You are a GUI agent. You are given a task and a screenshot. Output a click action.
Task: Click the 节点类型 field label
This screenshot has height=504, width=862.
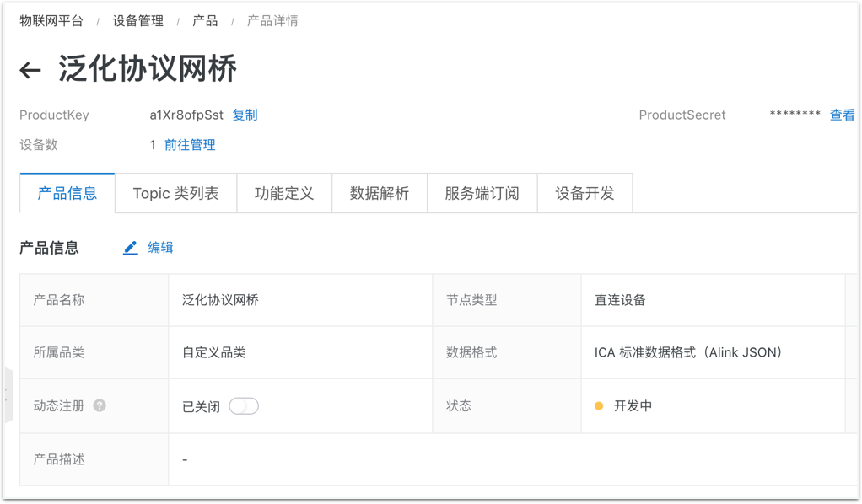(471, 300)
